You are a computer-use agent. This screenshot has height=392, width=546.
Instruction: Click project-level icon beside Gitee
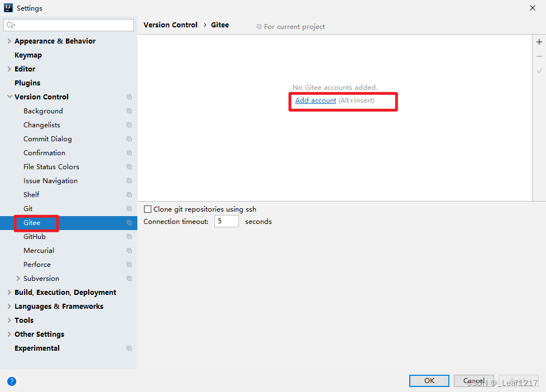[129, 223]
